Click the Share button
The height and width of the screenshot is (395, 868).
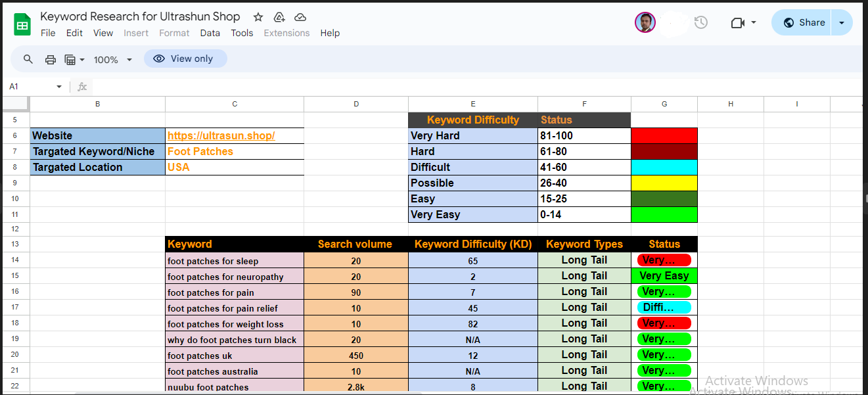[x=802, y=22]
